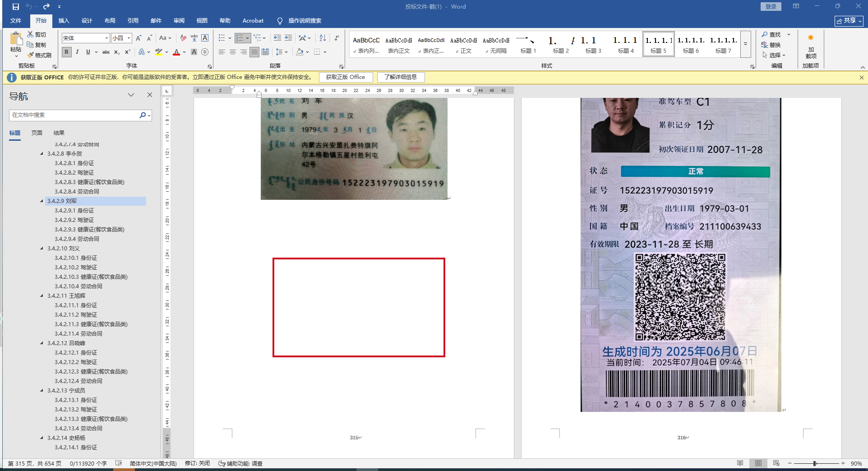The height and width of the screenshot is (471, 868).
Task: Apply the red font color swatch
Action: [176, 52]
